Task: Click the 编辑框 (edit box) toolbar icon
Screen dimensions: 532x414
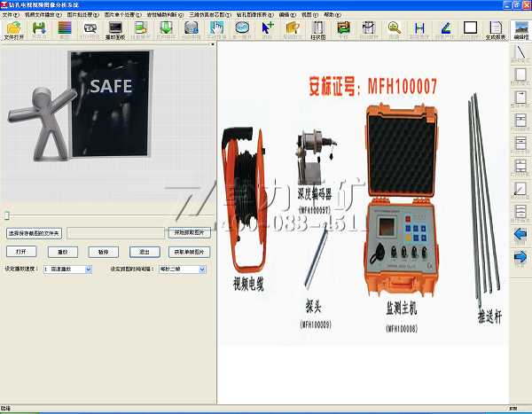Action: click(522, 30)
